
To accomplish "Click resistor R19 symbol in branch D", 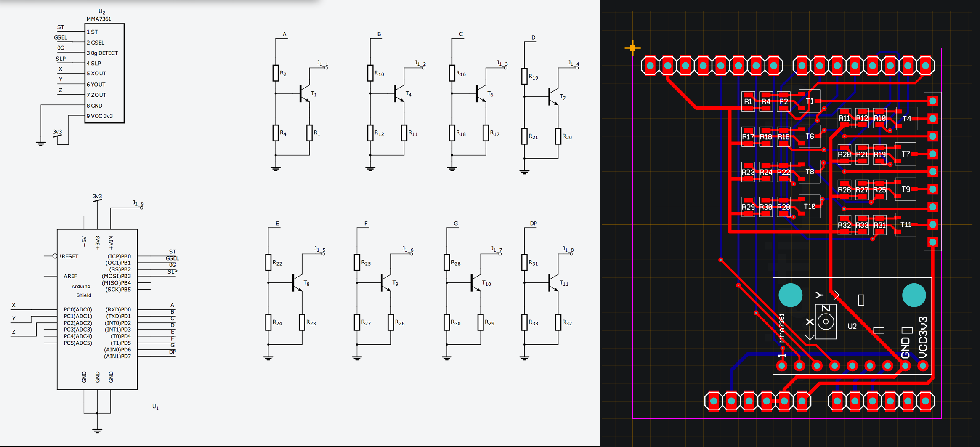I will point(524,77).
